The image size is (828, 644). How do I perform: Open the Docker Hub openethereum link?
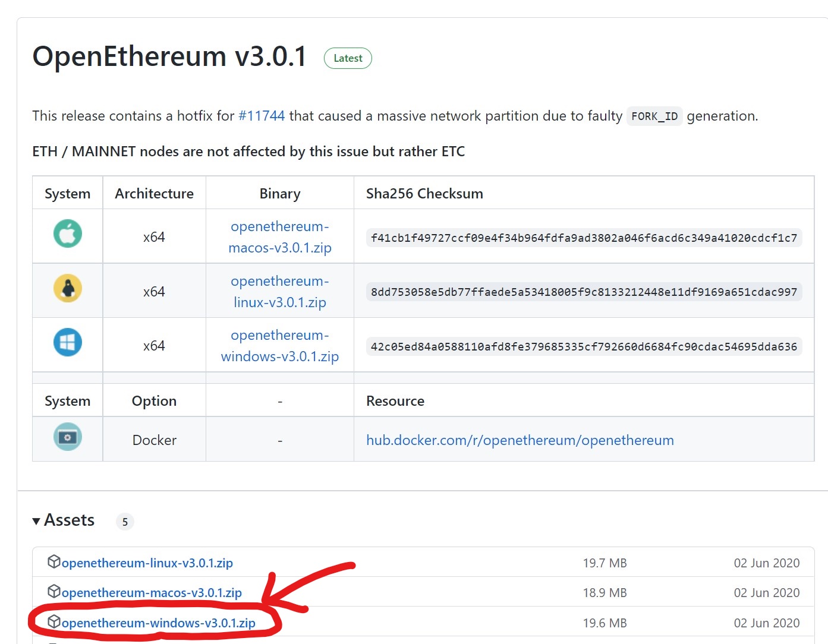[520, 440]
